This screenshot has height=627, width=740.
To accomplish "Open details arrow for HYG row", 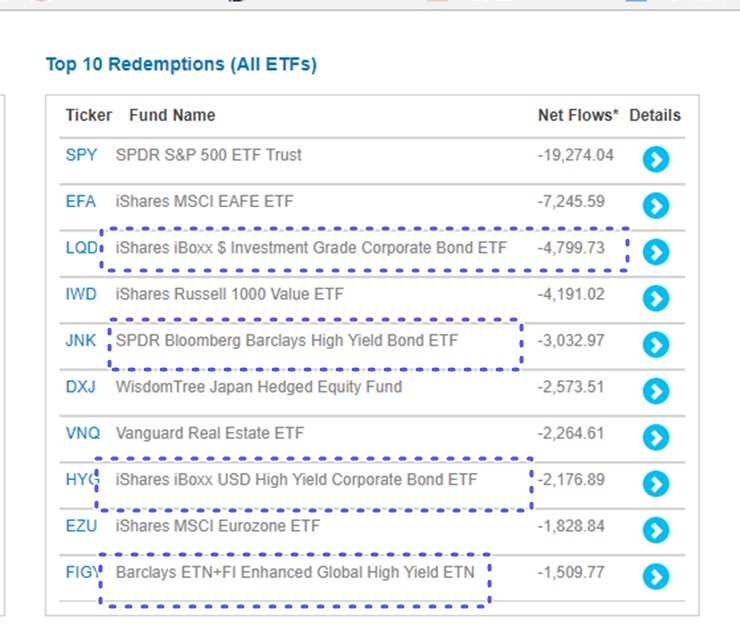I will coord(655,483).
